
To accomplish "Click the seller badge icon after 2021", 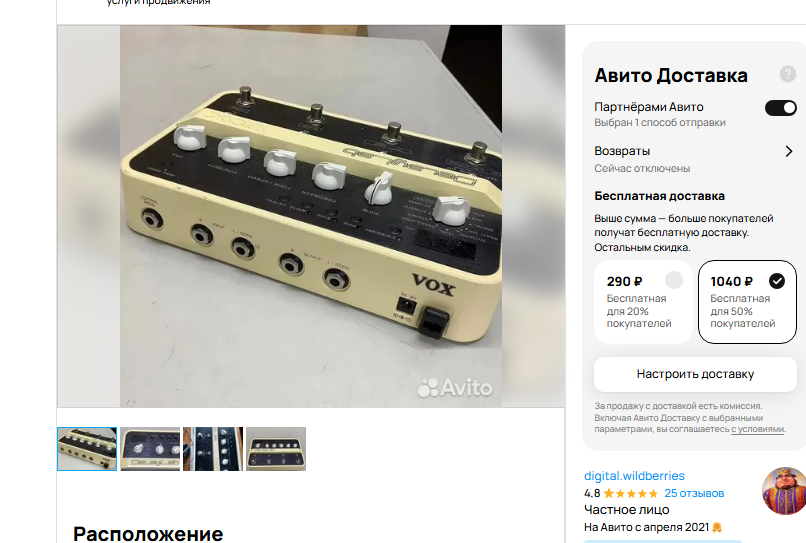I will click(717, 528).
